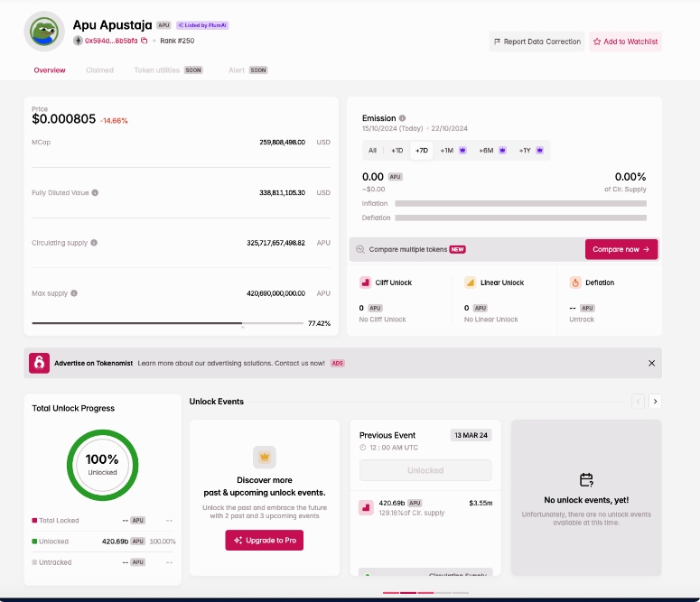Click the last carousel page indicator
This screenshot has width=700, height=602.
pyautogui.click(x=461, y=593)
